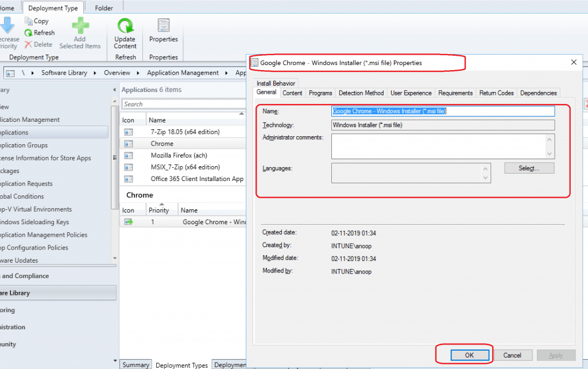The image size is (588, 369).
Task: Close the Properties dialog with X
Action: click(574, 62)
